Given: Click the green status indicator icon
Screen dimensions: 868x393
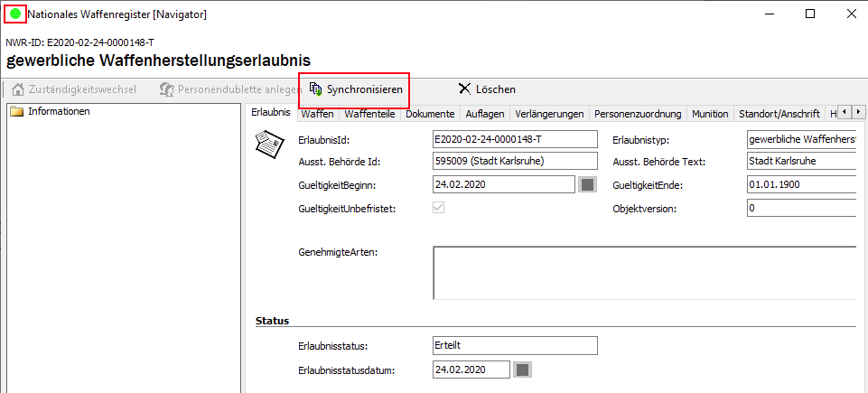Looking at the screenshot, I should (15, 14).
